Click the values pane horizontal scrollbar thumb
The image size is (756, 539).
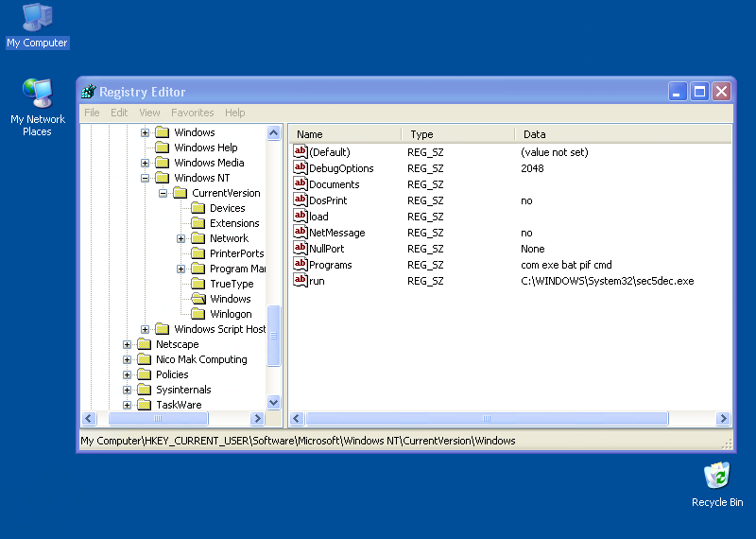[487, 418]
